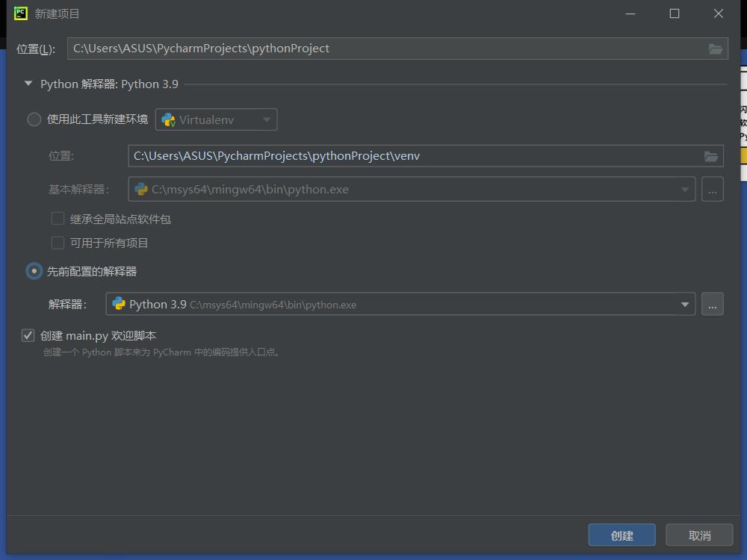Toggle 继承全局站点软件包 checkbox

(x=58, y=219)
